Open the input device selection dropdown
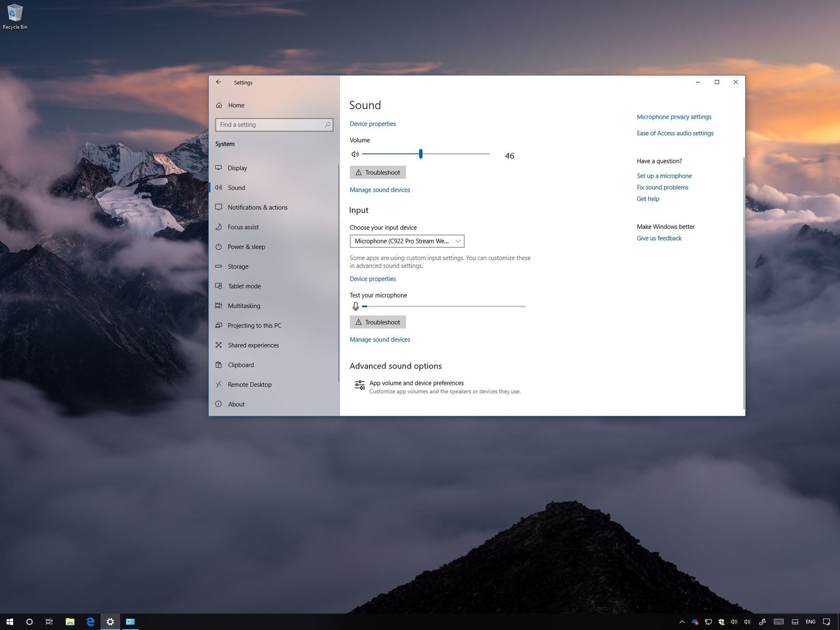840x630 pixels. [x=407, y=241]
